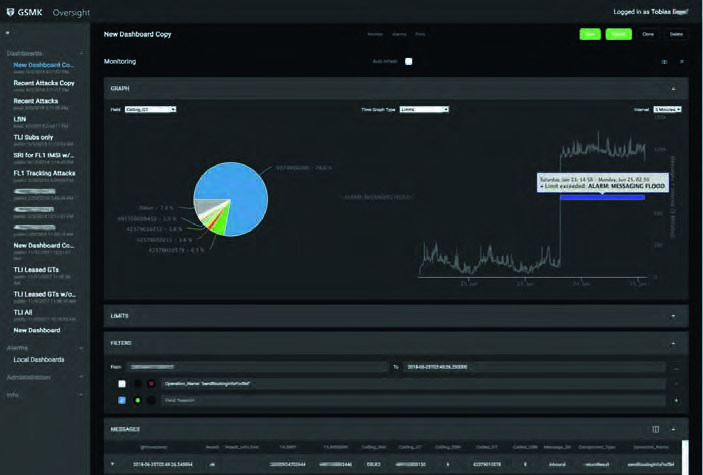Viewport: 703px width, 475px height.
Task: Click the 'inbound' cell in the first message row
Action: point(557,464)
